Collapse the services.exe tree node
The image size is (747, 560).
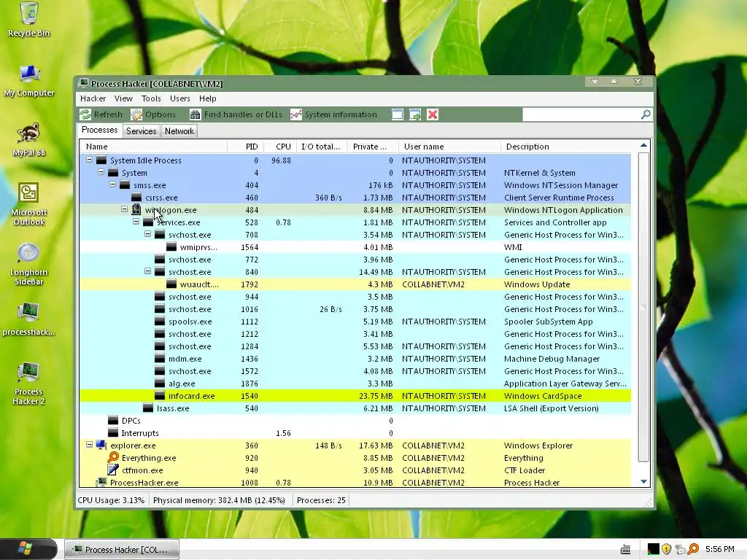136,222
